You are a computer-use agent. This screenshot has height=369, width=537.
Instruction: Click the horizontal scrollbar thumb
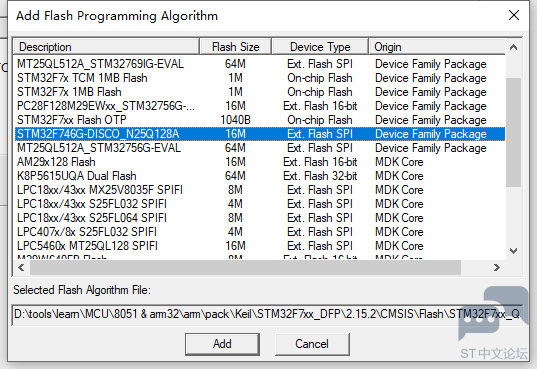(x=245, y=268)
